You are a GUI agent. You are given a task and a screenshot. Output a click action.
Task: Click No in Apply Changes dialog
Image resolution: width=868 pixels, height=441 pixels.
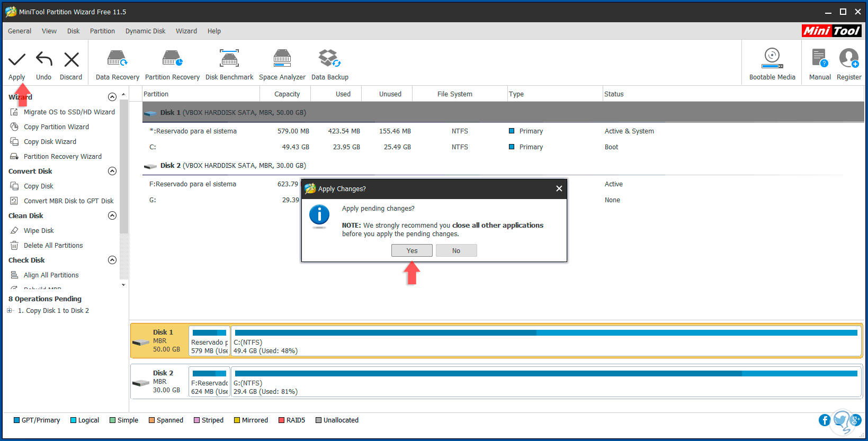[457, 250]
